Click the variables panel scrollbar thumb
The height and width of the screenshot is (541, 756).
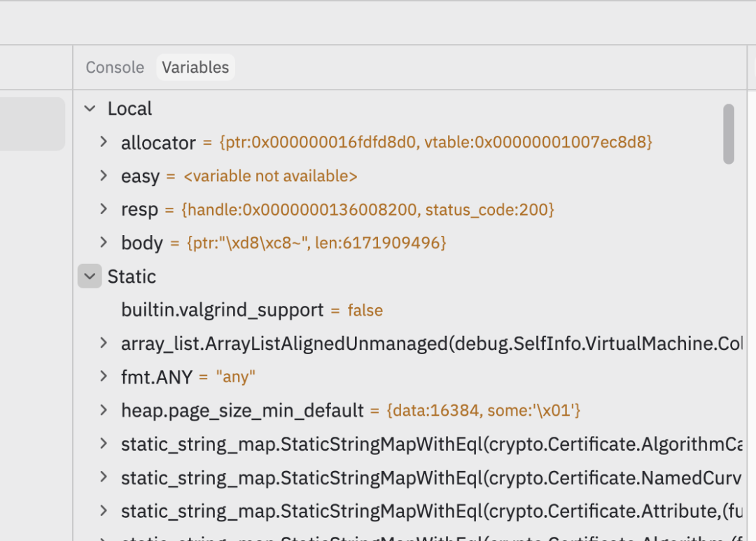click(729, 134)
